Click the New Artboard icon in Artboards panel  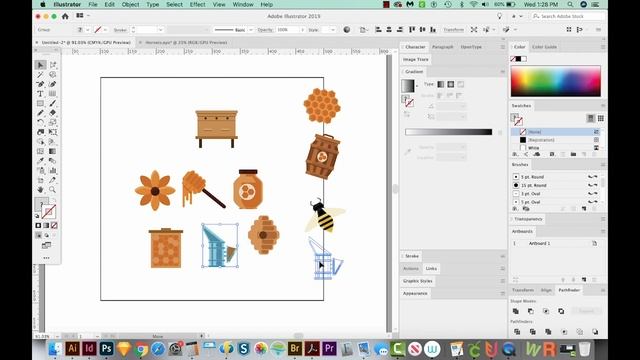(584, 280)
